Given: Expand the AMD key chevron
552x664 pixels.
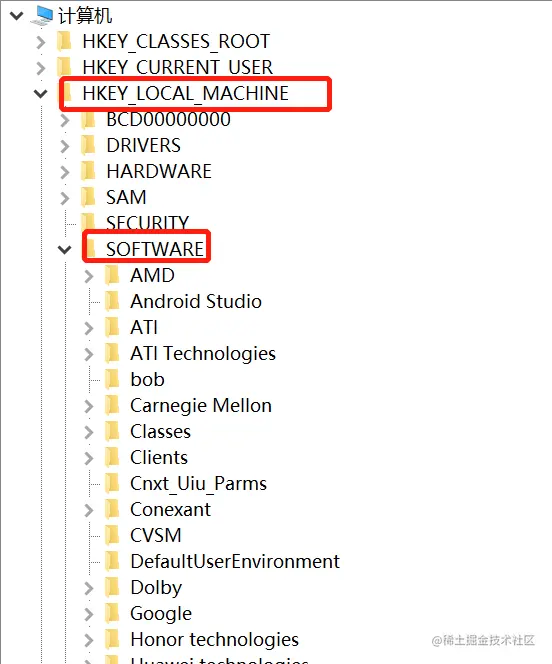Looking at the screenshot, I should [x=89, y=276].
